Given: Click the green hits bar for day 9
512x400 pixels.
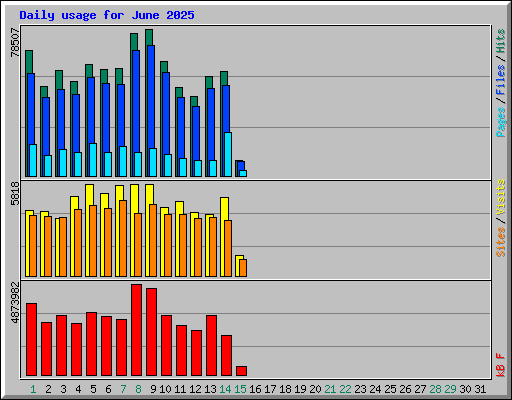Looking at the screenshot, I should pos(149,37).
